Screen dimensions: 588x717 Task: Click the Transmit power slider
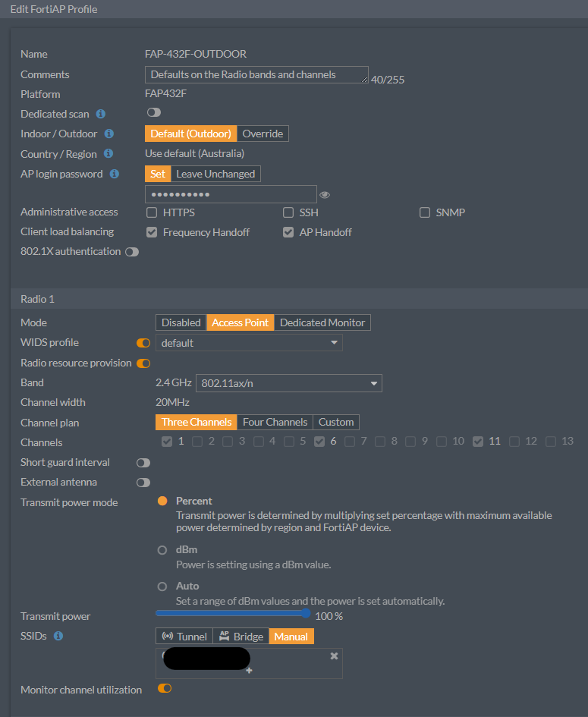coord(232,613)
